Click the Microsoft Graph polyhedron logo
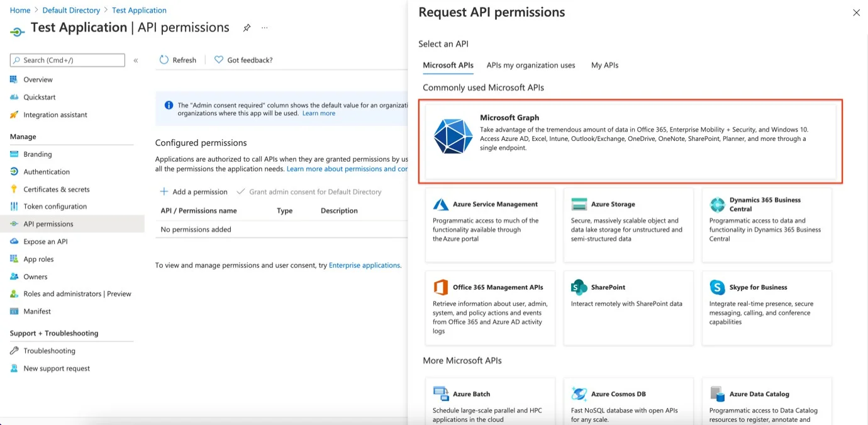Screen dimensions: 868x425 click(453, 136)
